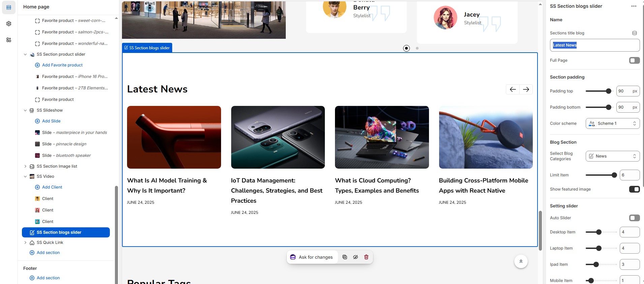Viewport: 644px width, 284px height.
Task: Click the delete section trash icon
Action: [366, 257]
